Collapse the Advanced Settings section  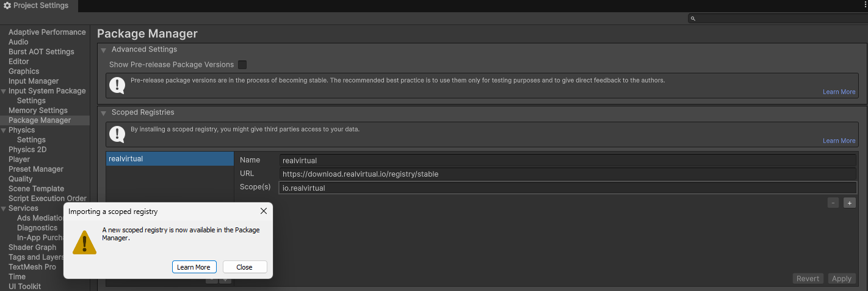pos(104,50)
